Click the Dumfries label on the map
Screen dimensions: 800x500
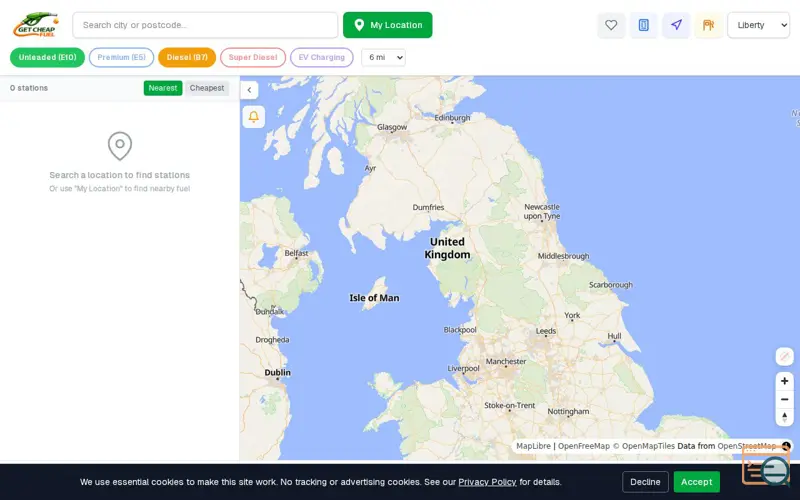coord(428,207)
